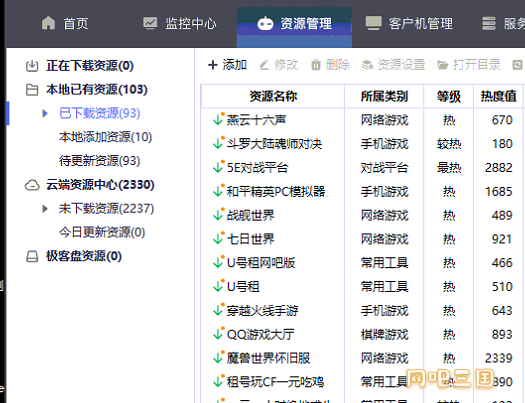Expand the 已下载资源(93) tree arrow
The image size is (525, 403).
pyautogui.click(x=45, y=113)
